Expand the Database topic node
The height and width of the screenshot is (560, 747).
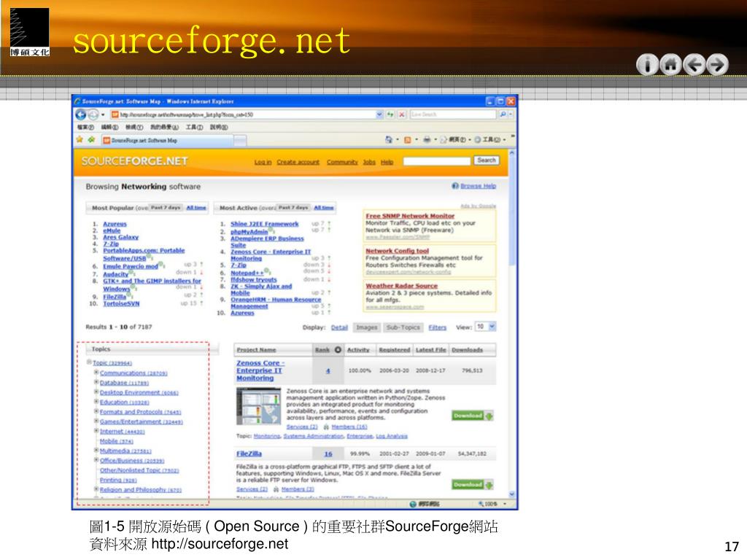coord(96,382)
